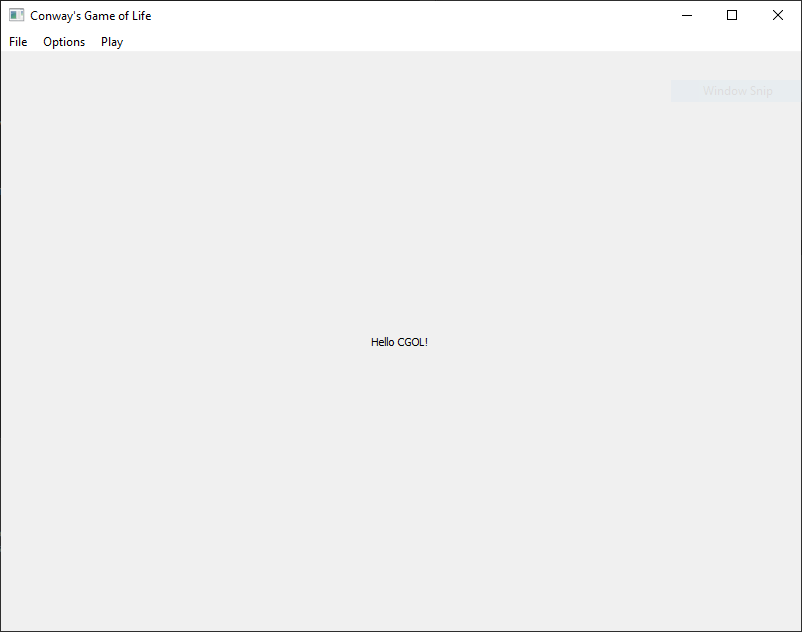Click the faint Window Snip button

coord(737,91)
